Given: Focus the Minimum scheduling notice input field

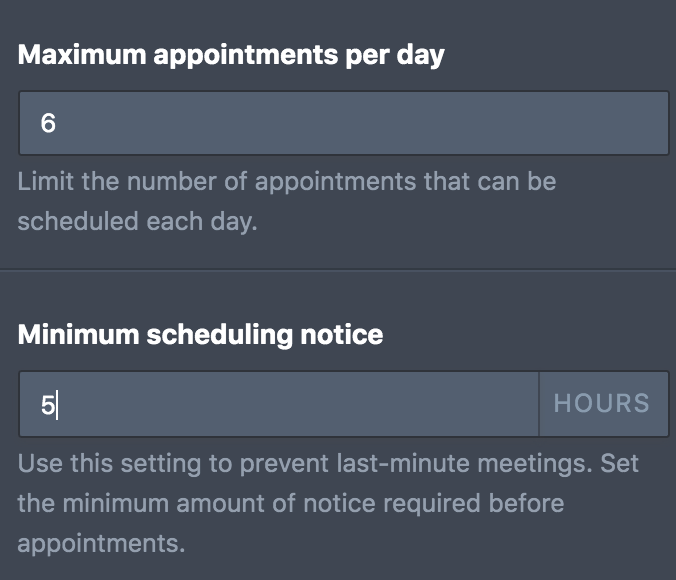Looking at the screenshot, I should pos(278,404).
